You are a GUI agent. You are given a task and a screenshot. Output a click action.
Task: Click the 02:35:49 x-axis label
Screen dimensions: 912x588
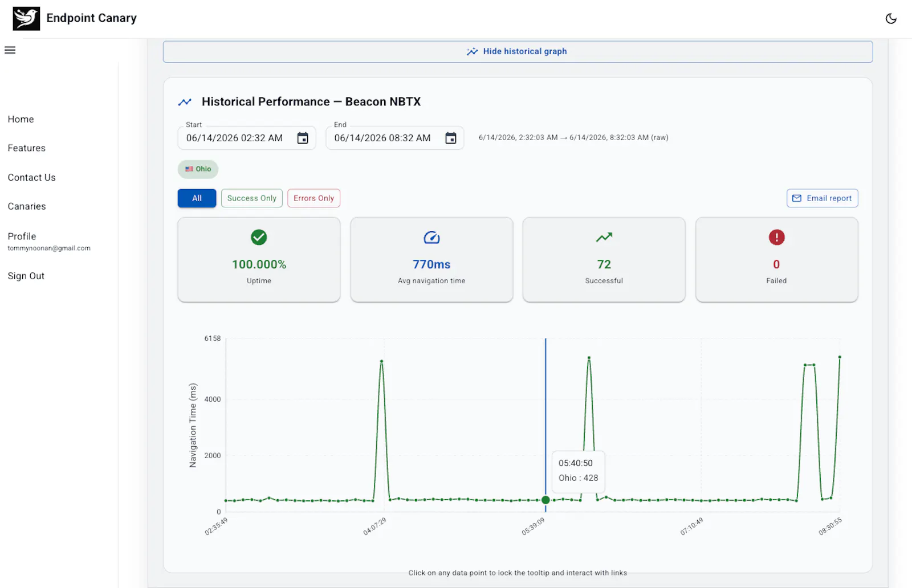(x=216, y=526)
